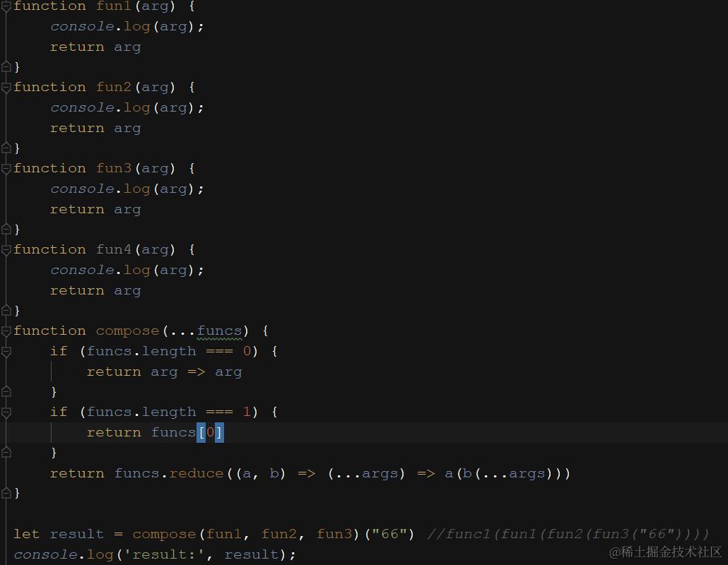Click 'log' call inside fun3 body
The width and height of the screenshot is (728, 565).
[x=136, y=189]
